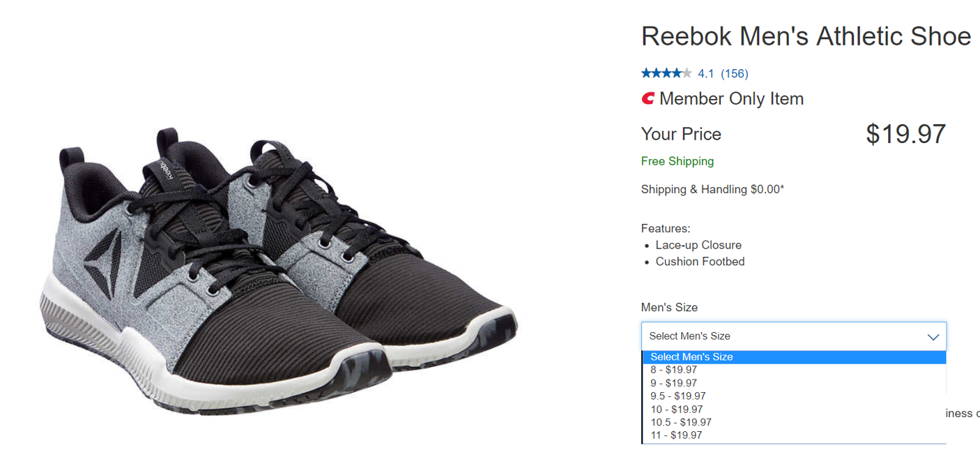Image resolution: width=980 pixels, height=450 pixels.
Task: Click the Reebok Men's Athletic Shoe title
Action: [806, 36]
